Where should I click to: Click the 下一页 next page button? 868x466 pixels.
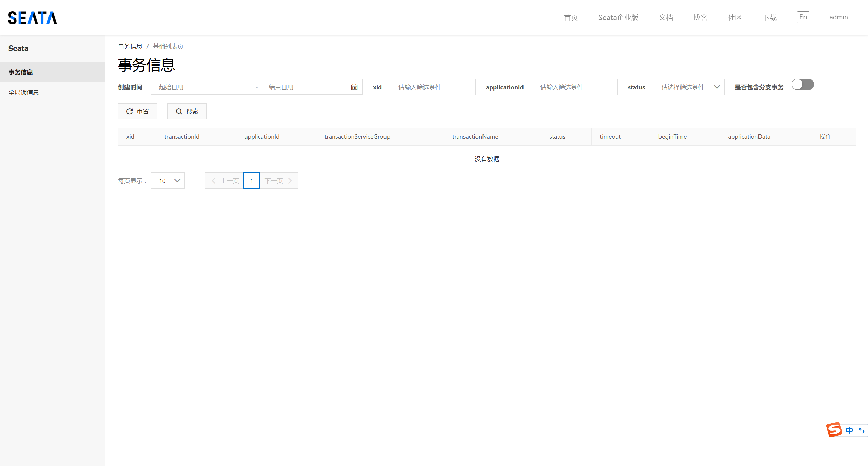pos(278,181)
